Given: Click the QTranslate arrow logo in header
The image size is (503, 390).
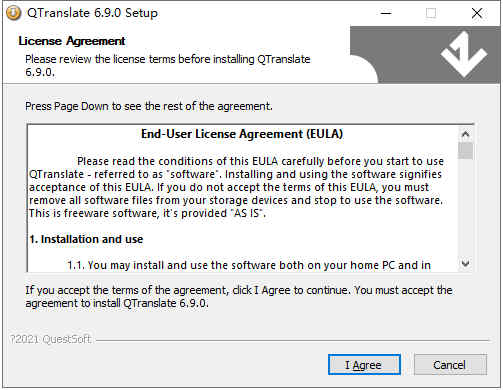Looking at the screenshot, I should click(x=464, y=54).
